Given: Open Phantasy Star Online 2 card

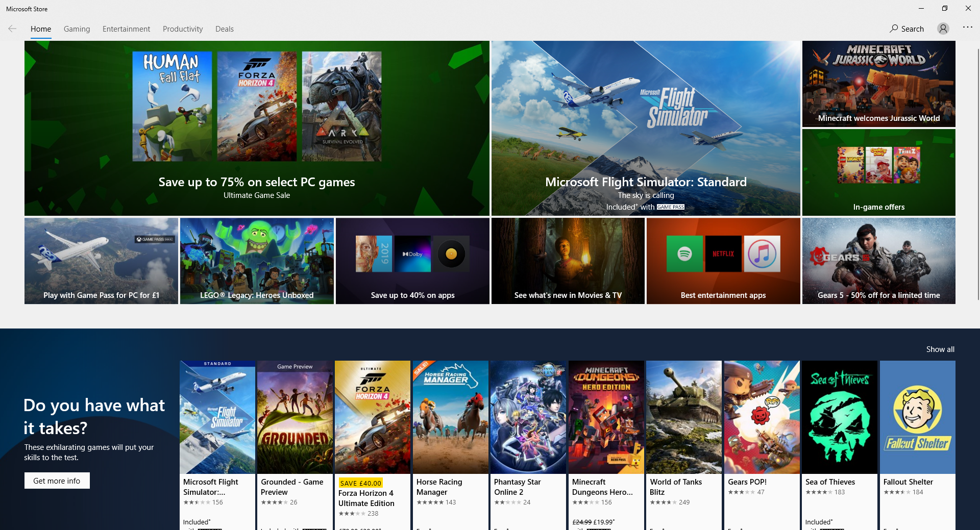Looking at the screenshot, I should [528, 445].
